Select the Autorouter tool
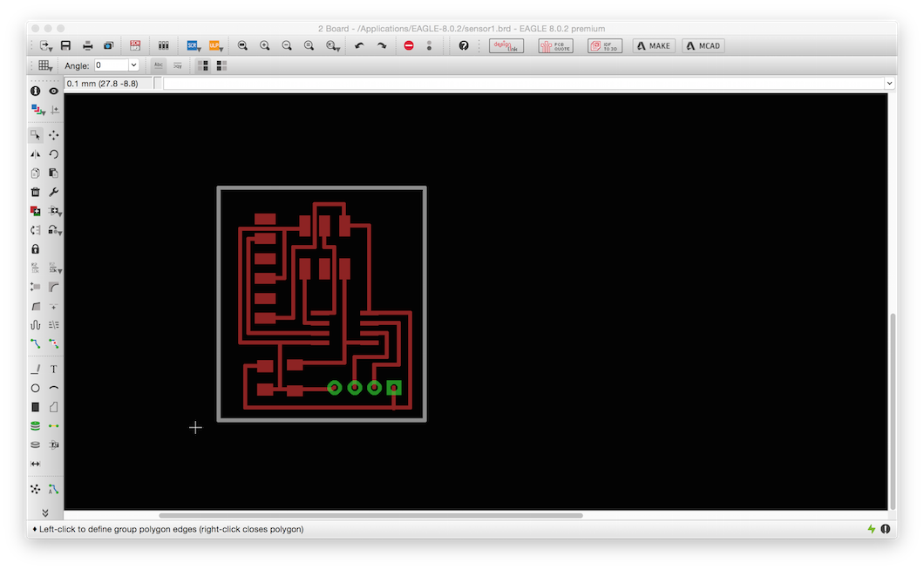Viewport: 924px width, 570px height. click(x=54, y=489)
